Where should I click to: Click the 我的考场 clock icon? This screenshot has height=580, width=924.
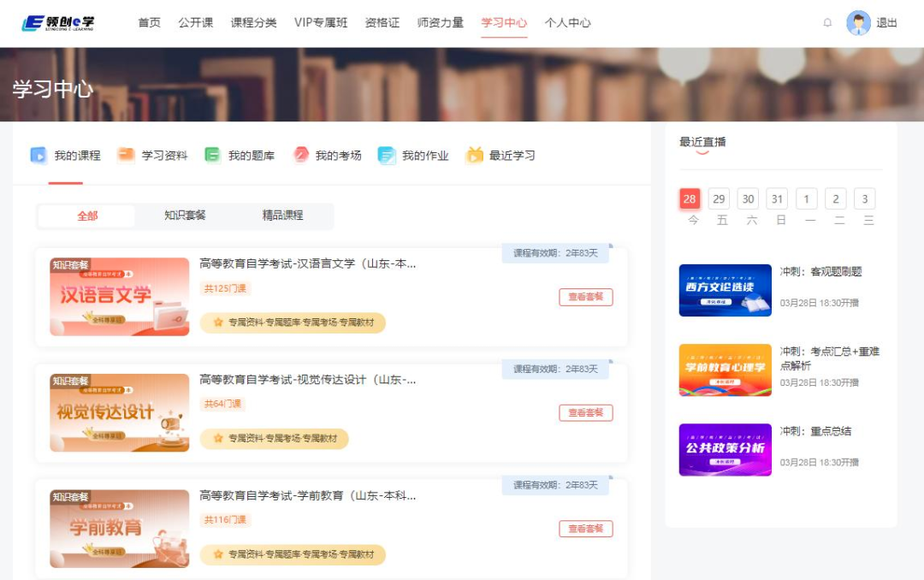(302, 155)
